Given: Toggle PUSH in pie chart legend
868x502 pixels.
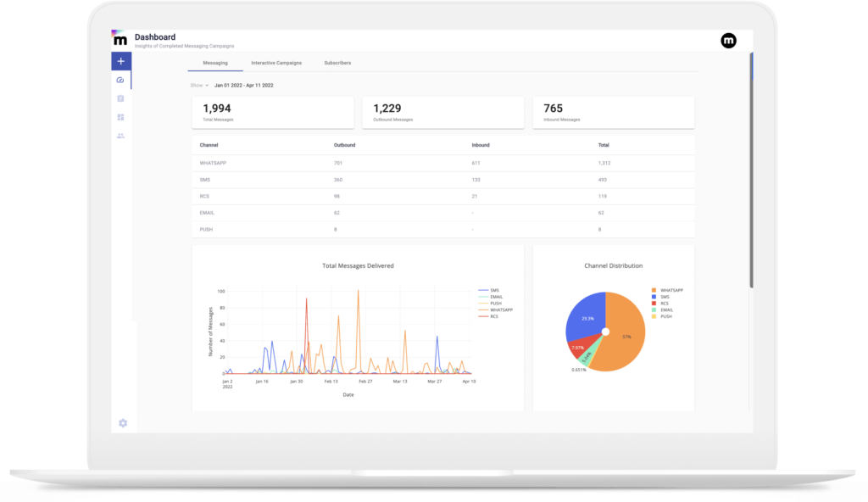Looking at the screenshot, I should pyautogui.click(x=661, y=317).
